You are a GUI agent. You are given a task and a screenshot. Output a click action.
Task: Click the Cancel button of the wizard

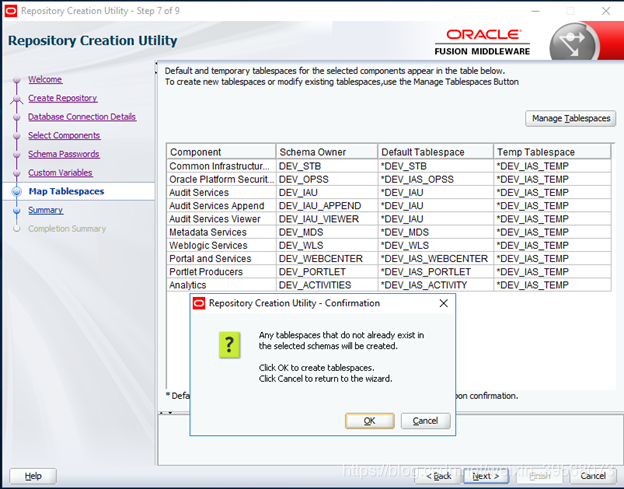[593, 476]
